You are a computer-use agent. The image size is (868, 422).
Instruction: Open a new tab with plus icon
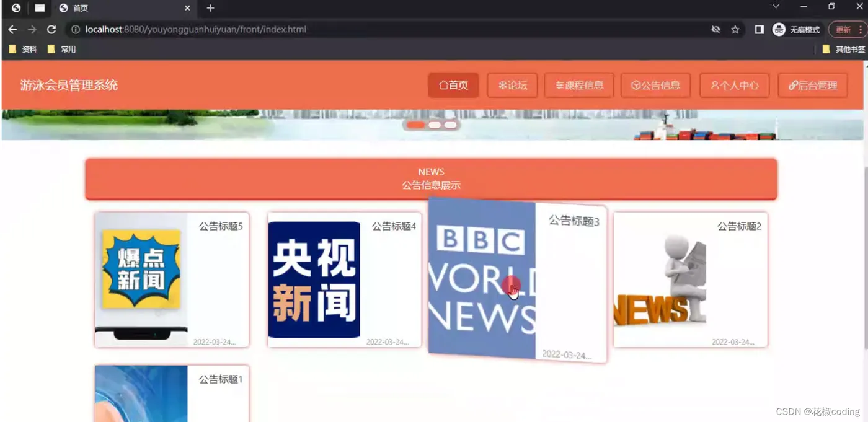(x=210, y=8)
